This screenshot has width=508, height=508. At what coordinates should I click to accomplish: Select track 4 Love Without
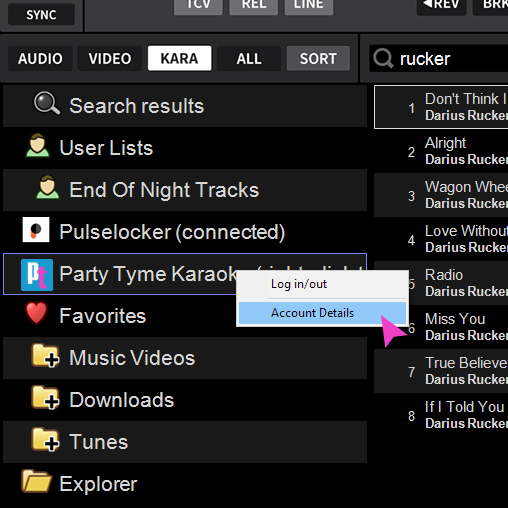441,239
